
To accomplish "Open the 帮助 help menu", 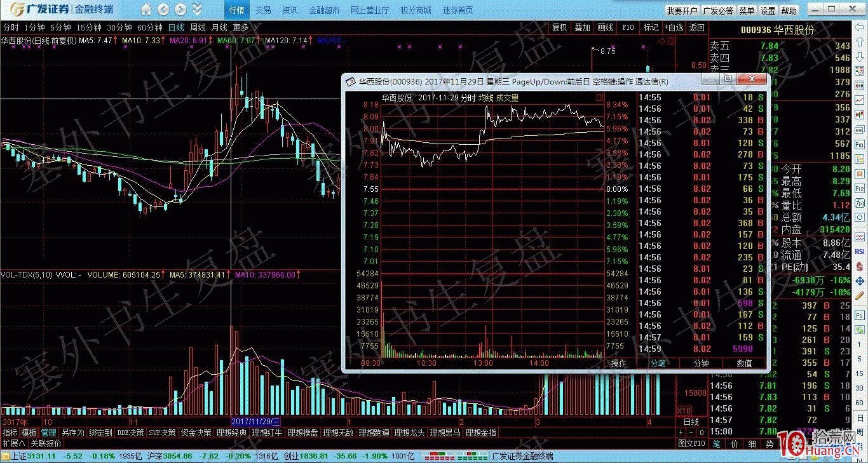I will (789, 11).
